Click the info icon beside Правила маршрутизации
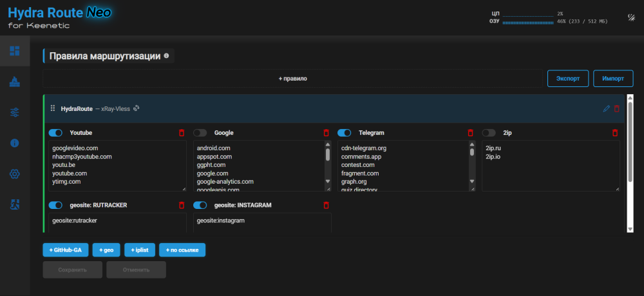The image size is (644, 296). click(166, 55)
